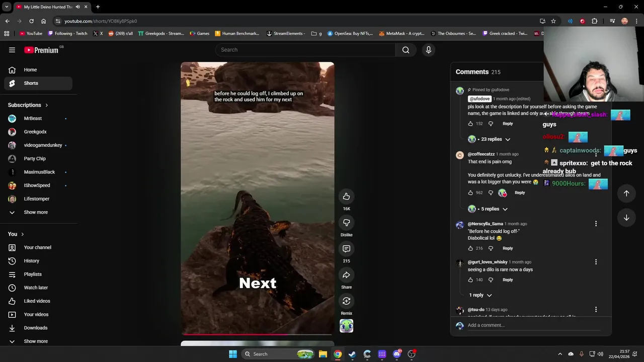Expand 23 replies under pinned comment

489,139
